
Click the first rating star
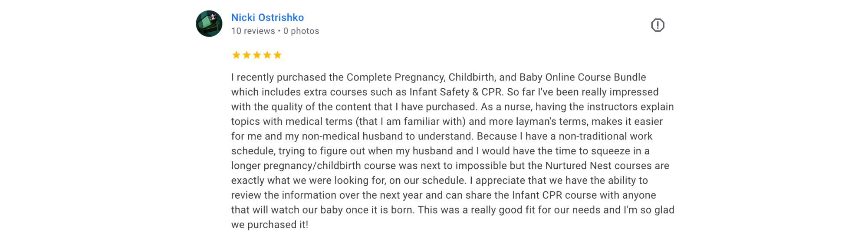[236, 55]
